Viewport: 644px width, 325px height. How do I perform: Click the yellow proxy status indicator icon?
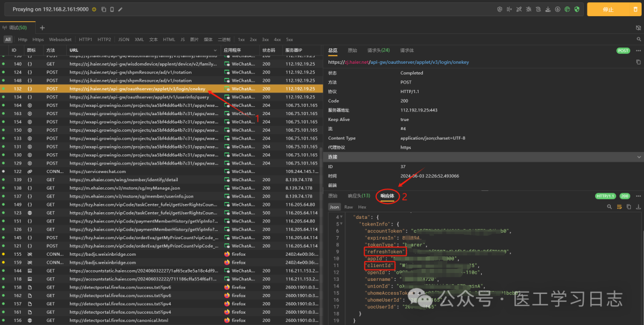[x=94, y=9]
